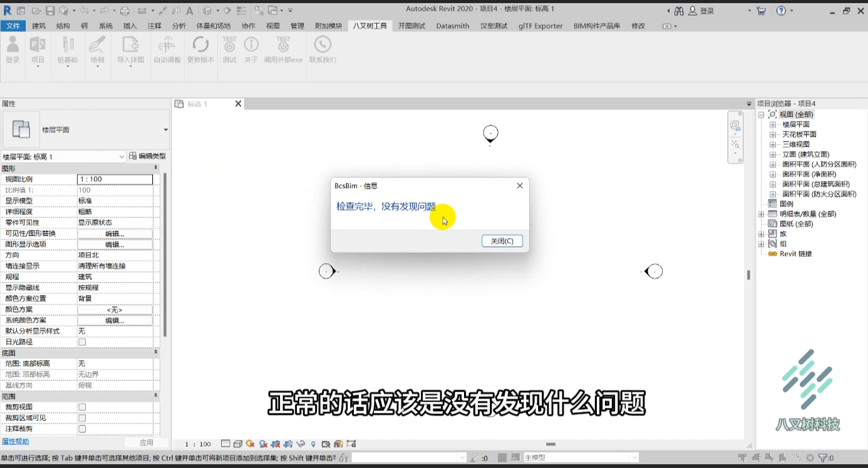Click the default 3D view house icon
This screenshot has width=868, height=468.
tap(208, 11)
